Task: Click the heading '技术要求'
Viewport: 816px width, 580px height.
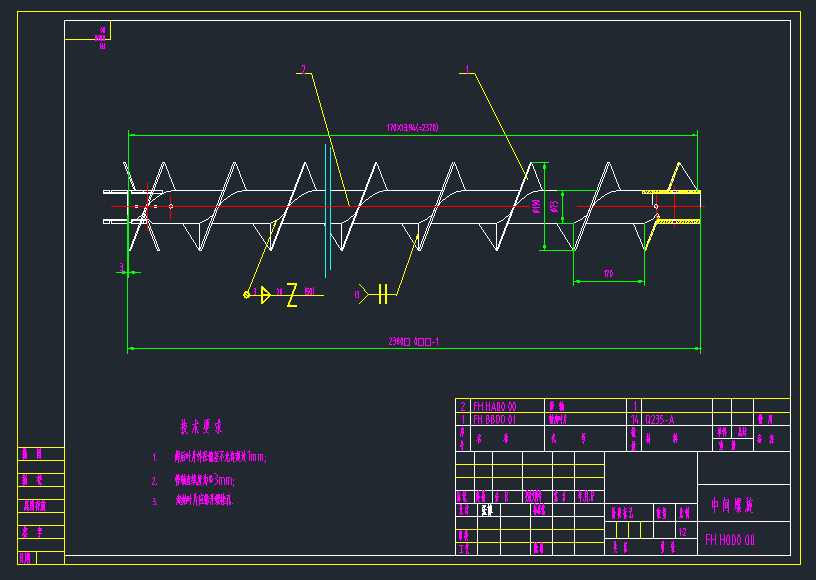Action: pos(201,427)
